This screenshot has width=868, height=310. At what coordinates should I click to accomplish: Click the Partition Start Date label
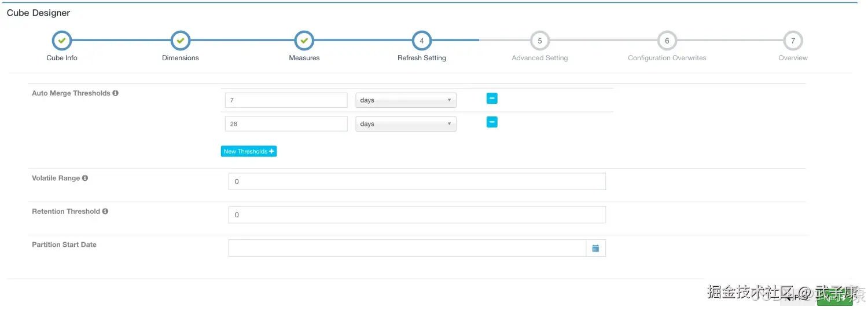(64, 245)
